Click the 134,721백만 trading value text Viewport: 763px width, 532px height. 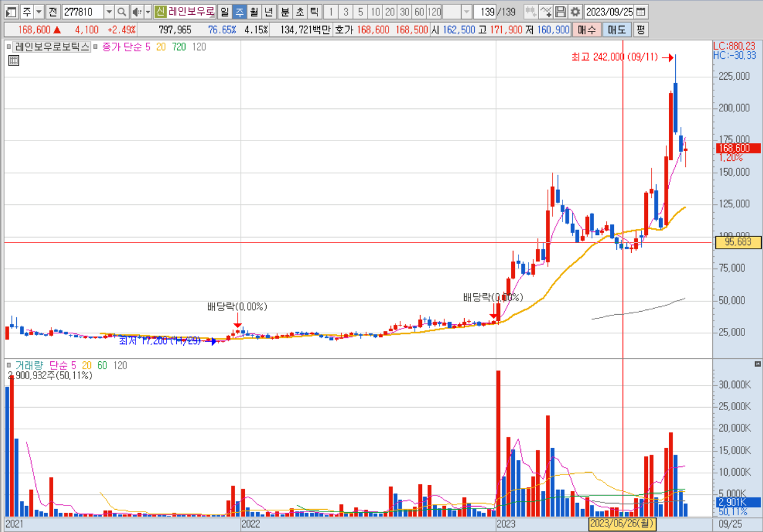(305, 30)
